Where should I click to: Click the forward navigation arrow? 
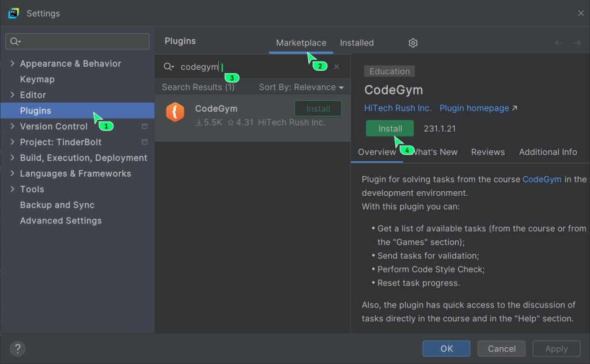(576, 43)
